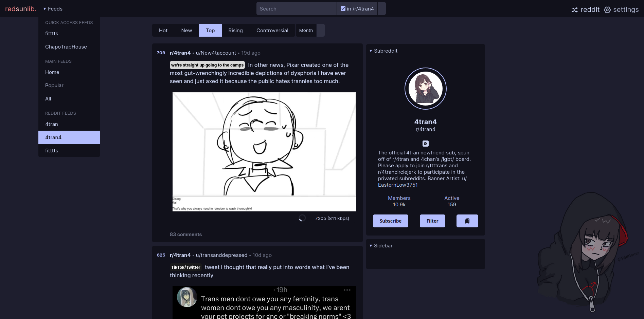Open EasternLow3751 banner artist link
Viewport: 644px width, 319px height.
point(398,185)
